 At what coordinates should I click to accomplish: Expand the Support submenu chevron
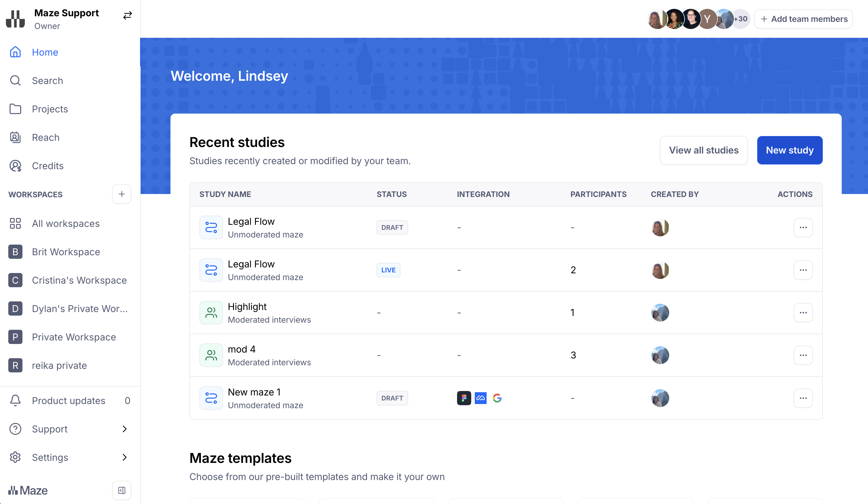[x=124, y=429]
